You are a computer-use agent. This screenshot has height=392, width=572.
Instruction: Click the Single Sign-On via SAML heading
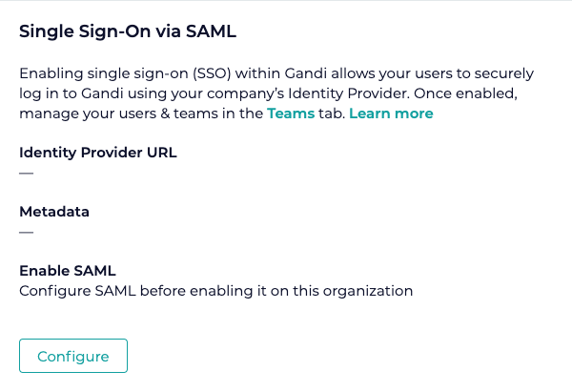128,31
